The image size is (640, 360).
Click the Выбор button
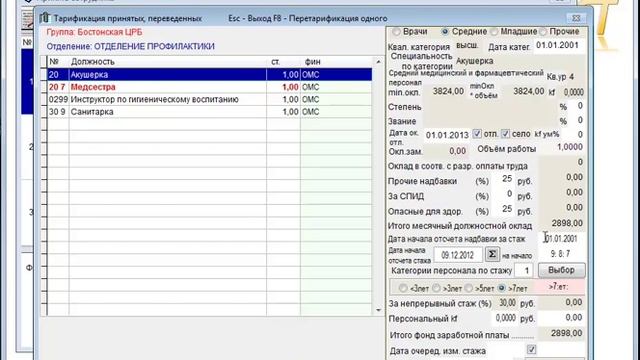pyautogui.click(x=562, y=270)
